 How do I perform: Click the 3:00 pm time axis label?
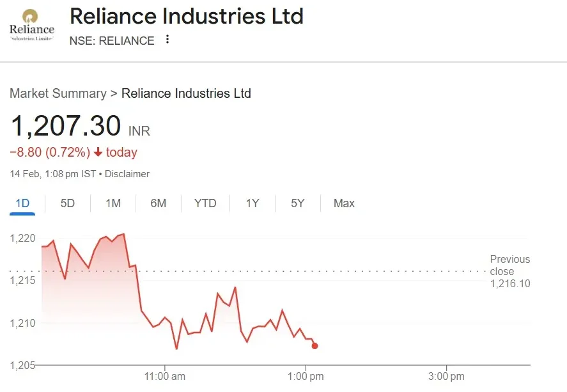coord(446,376)
